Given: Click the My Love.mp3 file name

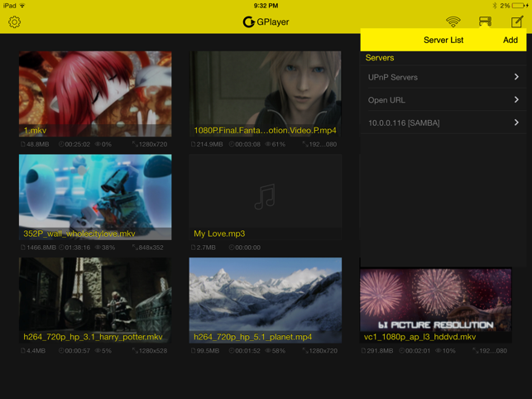Looking at the screenshot, I should click(x=219, y=233).
